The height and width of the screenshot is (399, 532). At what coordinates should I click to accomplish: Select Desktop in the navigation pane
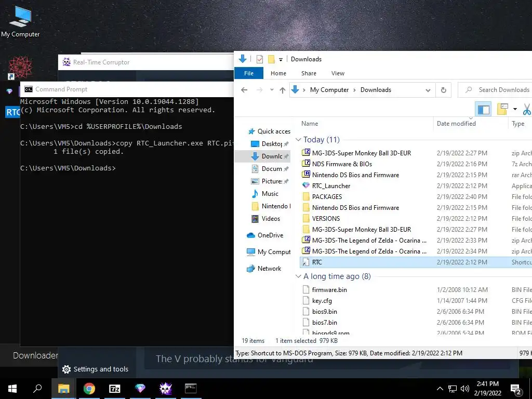(270, 144)
